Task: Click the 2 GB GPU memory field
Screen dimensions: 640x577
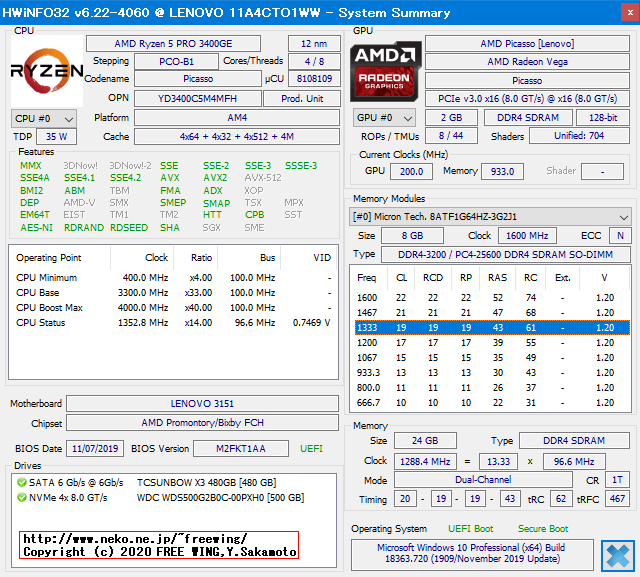Action: [x=451, y=118]
